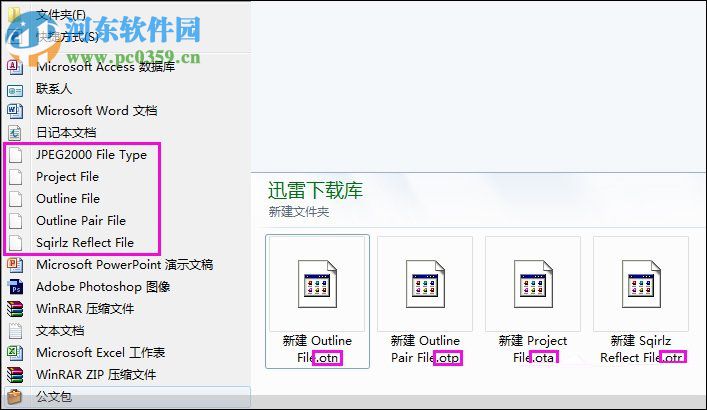Image resolution: width=707 pixels, height=410 pixels.
Task: Click the 迅雷下载库 library title
Action: [315, 190]
